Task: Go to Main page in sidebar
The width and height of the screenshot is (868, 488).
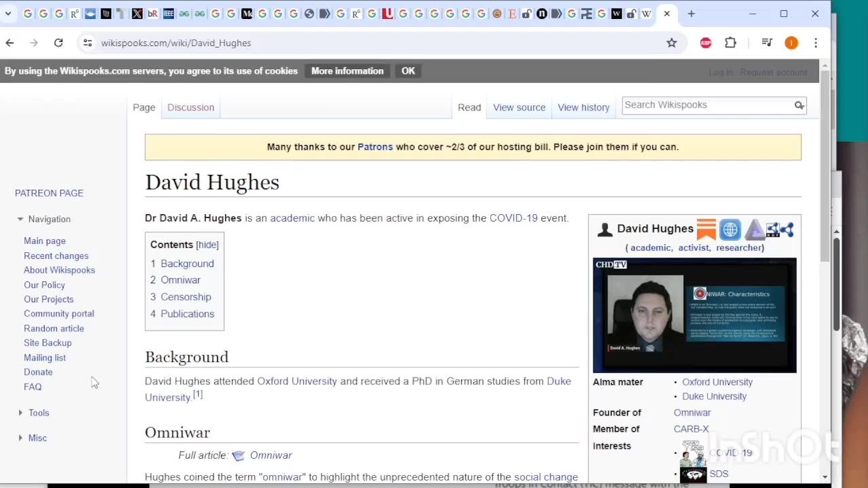Action: (45, 241)
